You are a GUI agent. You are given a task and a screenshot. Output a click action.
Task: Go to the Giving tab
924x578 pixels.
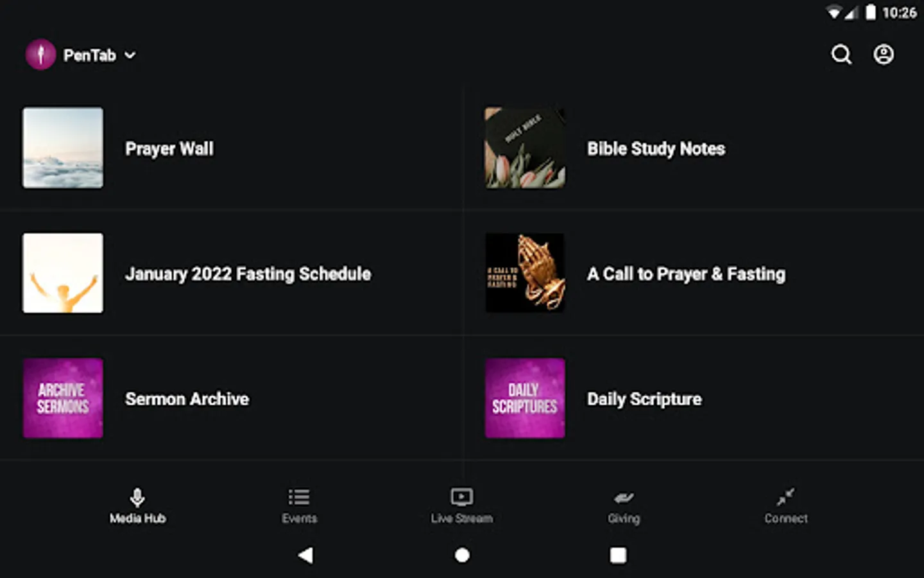pos(624,506)
